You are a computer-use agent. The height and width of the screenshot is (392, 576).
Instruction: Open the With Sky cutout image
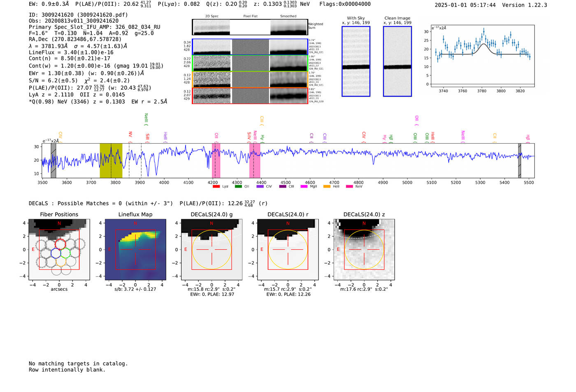356,61
